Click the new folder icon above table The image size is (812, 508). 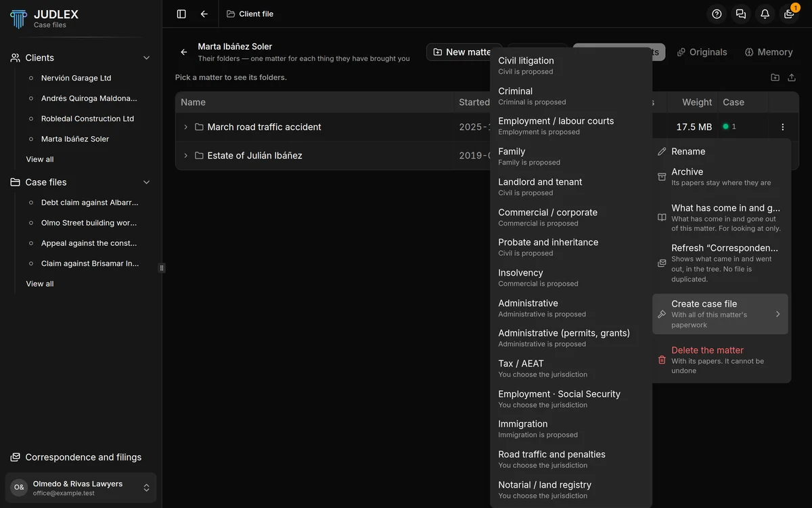click(x=775, y=77)
